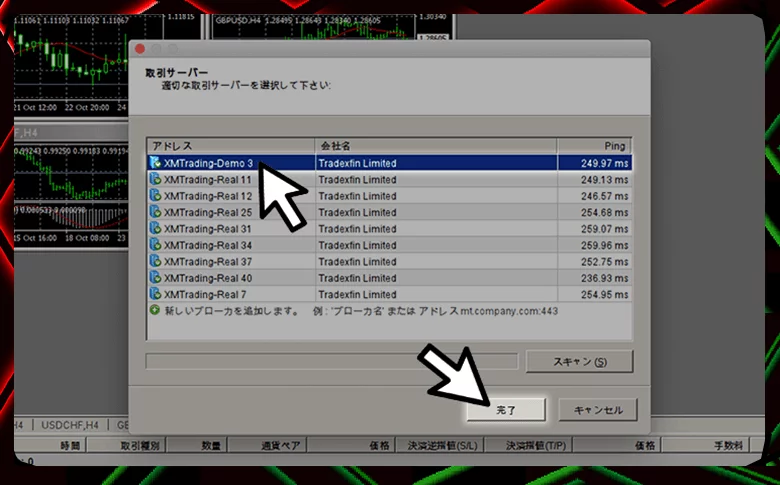The width and height of the screenshot is (780, 485).
Task: Click Tradexfin Limited in the Real 31 row
Action: point(357,229)
